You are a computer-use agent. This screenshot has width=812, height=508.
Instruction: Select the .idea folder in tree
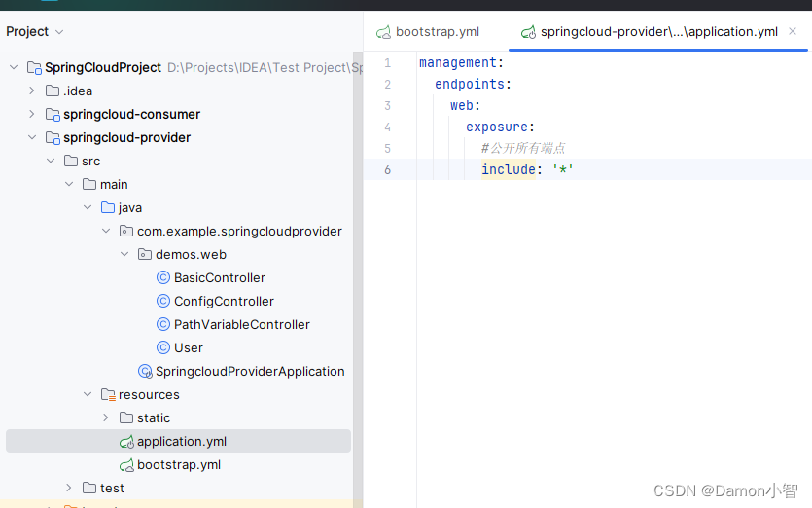(77, 91)
